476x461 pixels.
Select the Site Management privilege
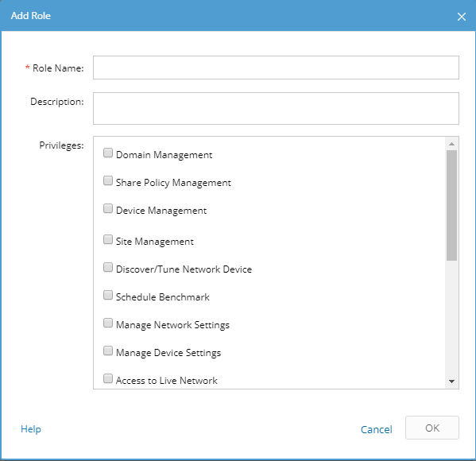click(x=108, y=239)
